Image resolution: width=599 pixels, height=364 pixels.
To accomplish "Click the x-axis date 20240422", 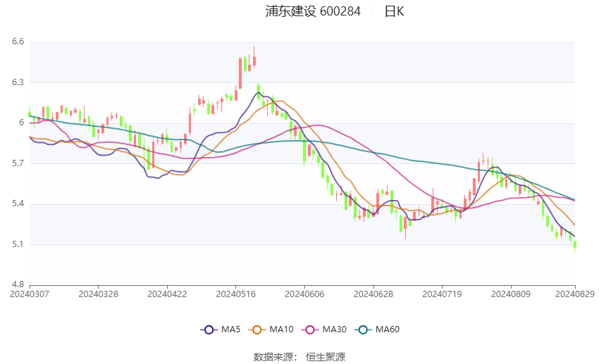I will pos(167,294).
